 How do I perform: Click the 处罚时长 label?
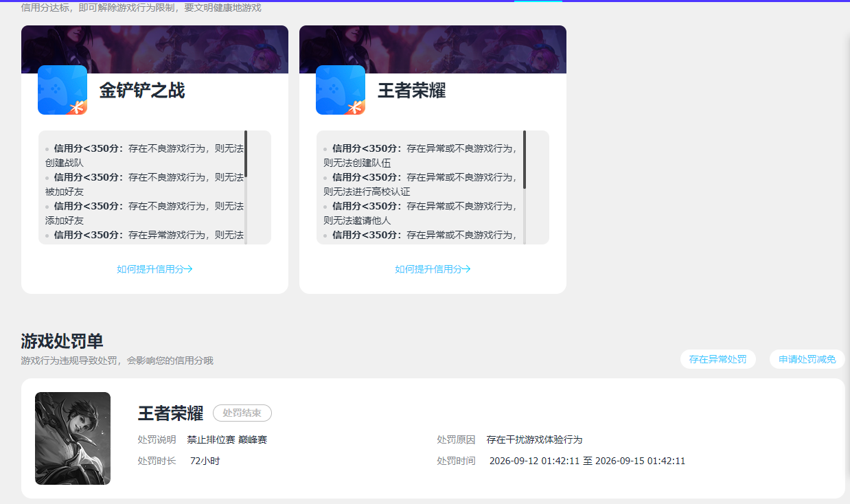click(x=157, y=461)
